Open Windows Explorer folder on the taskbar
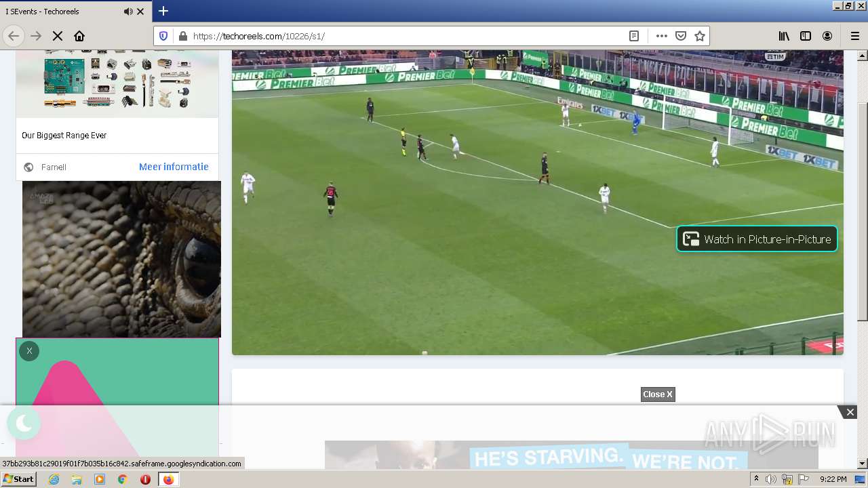868x488 pixels. tap(77, 479)
